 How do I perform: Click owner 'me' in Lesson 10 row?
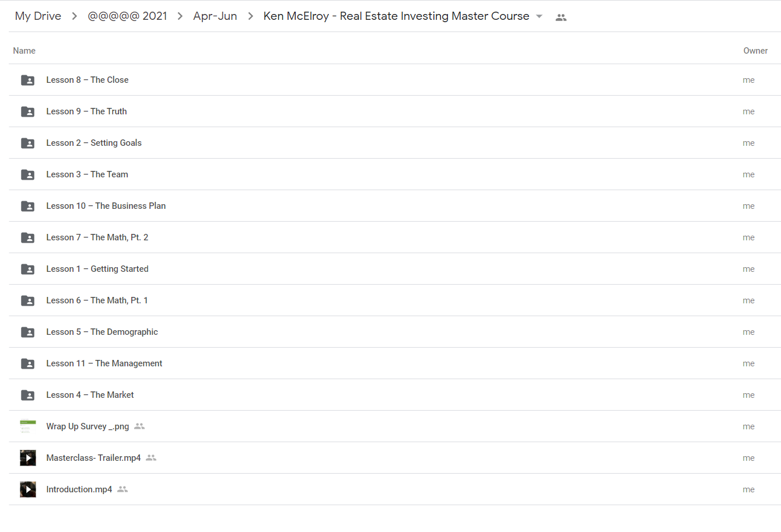click(x=749, y=206)
